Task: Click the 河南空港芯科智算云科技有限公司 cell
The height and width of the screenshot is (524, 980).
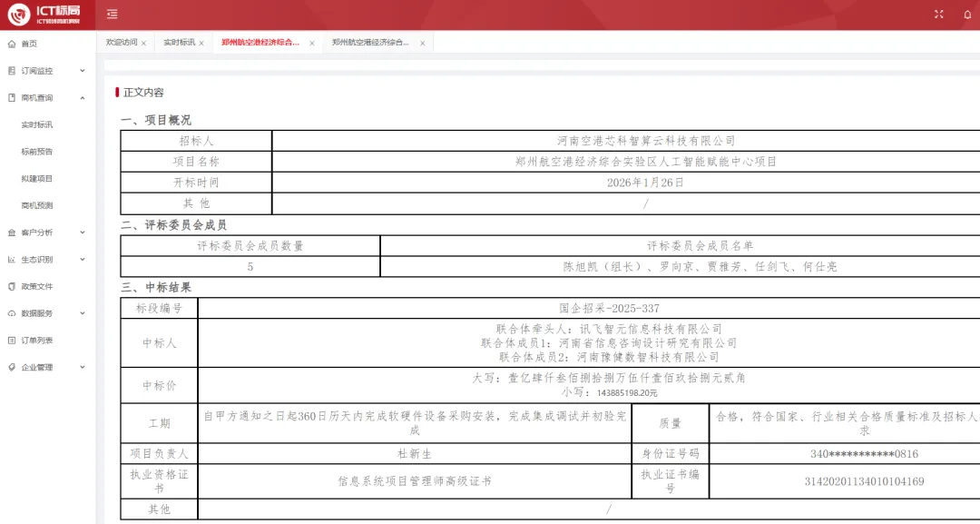Action: (646, 141)
